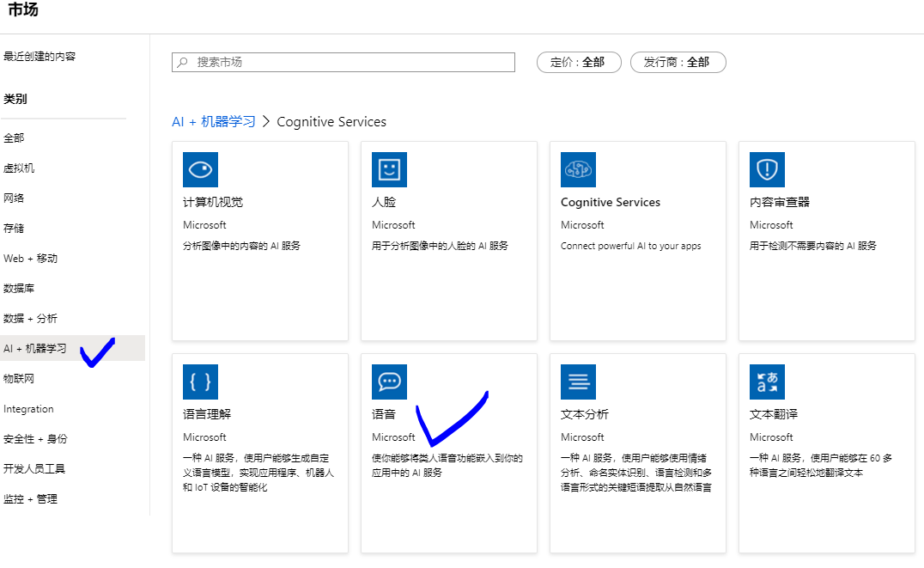924x568 pixels.
Task: Select the 语音 speech bubble icon
Action: (x=389, y=382)
